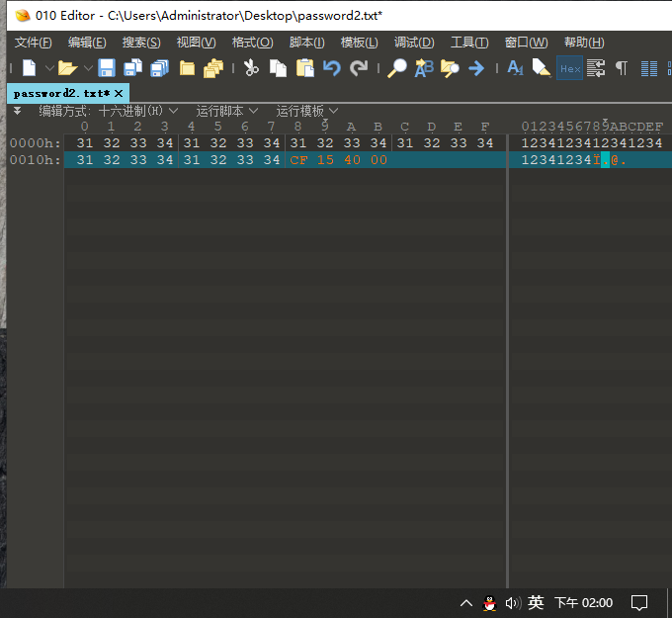The image size is (672, 618).
Task: Click the volume speaker tray icon
Action: point(513,603)
